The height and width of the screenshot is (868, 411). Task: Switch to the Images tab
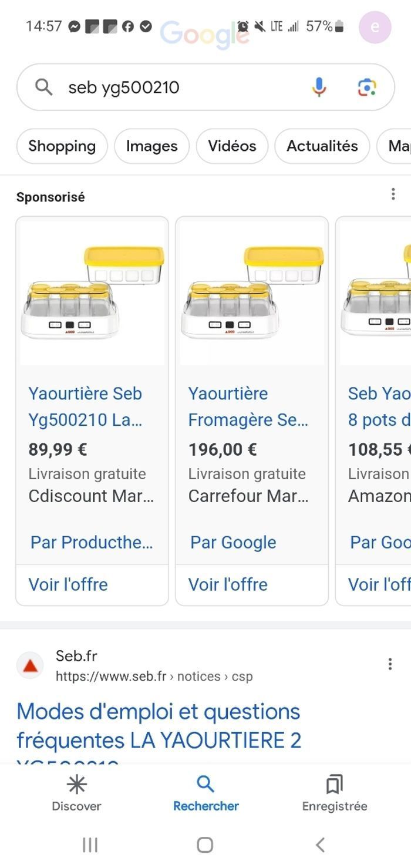click(x=151, y=146)
